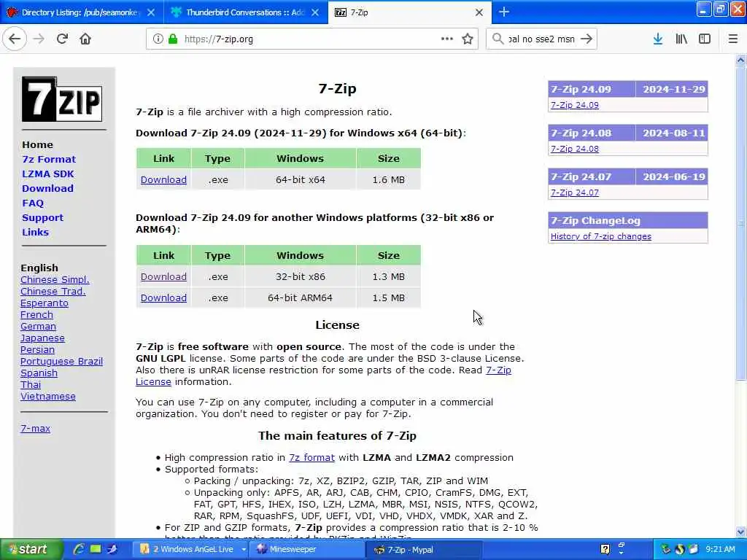Image resolution: width=747 pixels, height=560 pixels.
Task: Switch language to Chinese Simpl.
Action: pyautogui.click(x=55, y=279)
